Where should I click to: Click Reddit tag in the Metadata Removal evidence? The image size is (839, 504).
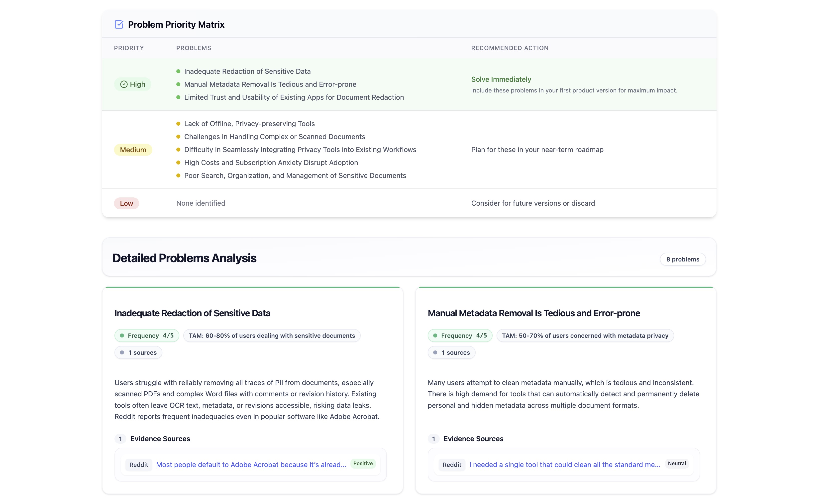452,465
